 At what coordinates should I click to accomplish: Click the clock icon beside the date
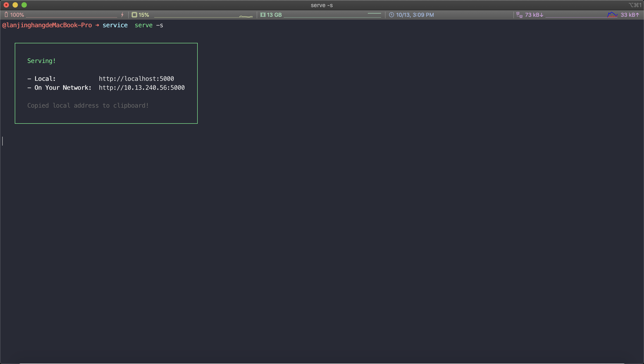(392, 15)
